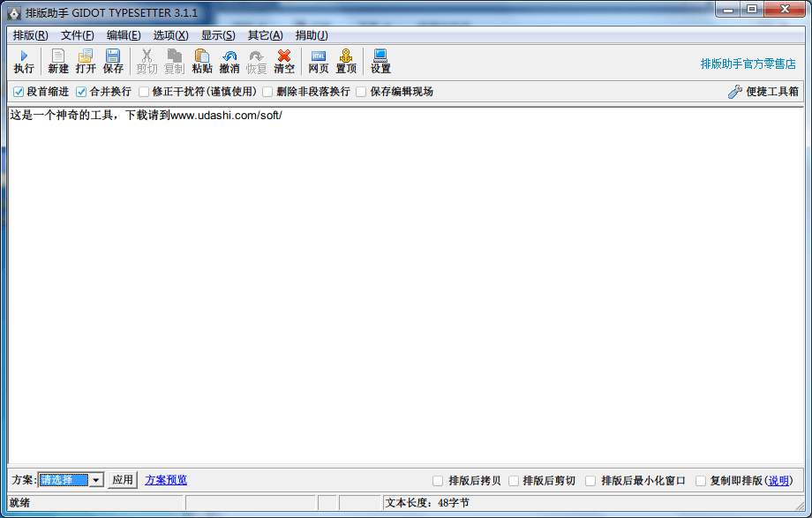The image size is (812, 518).
Task: Enable 保存编辑现场 checkbox
Action: click(361, 92)
